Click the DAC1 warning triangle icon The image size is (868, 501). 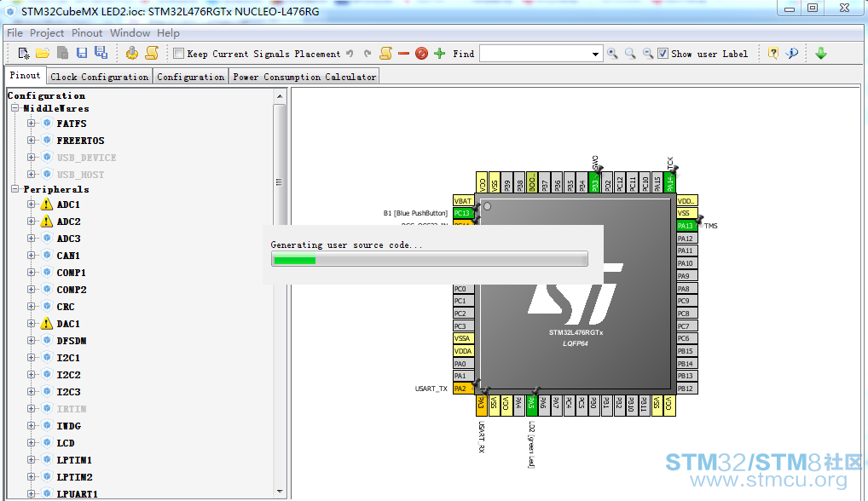pos(47,324)
